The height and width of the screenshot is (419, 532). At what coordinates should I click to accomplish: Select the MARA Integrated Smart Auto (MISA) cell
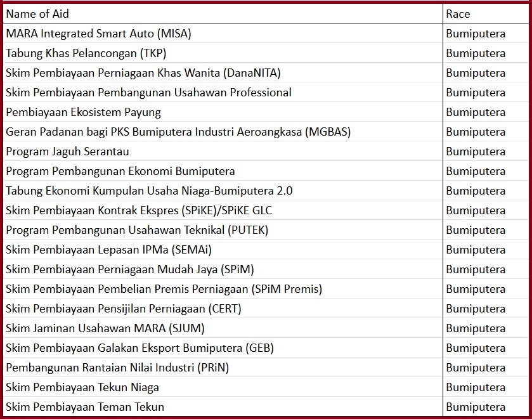pyautogui.click(x=98, y=34)
